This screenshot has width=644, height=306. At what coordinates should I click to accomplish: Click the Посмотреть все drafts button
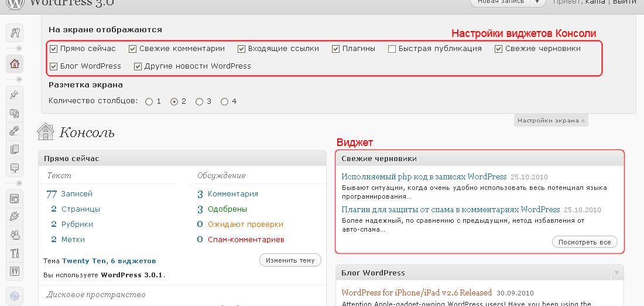(x=584, y=242)
